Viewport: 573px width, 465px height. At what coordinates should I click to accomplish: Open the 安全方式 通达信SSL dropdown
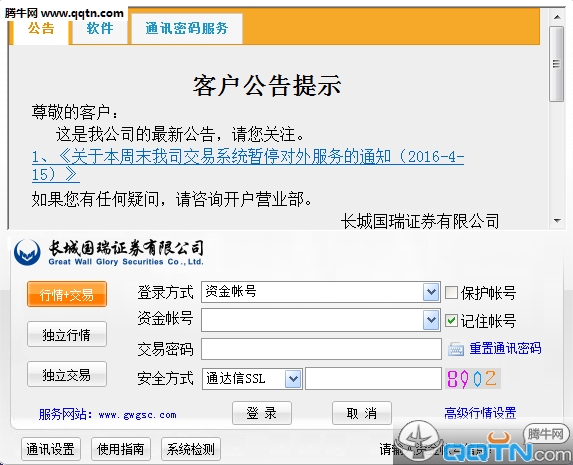[293, 379]
